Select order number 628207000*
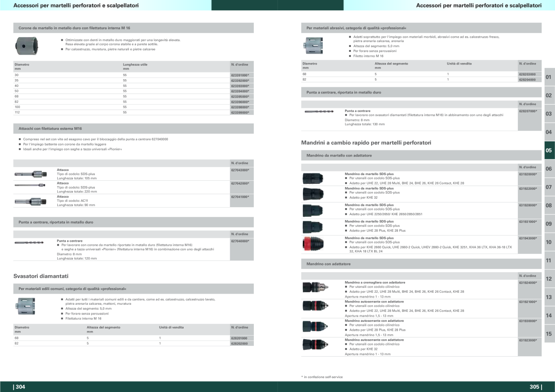The image size is (555, 392). [528, 111]
